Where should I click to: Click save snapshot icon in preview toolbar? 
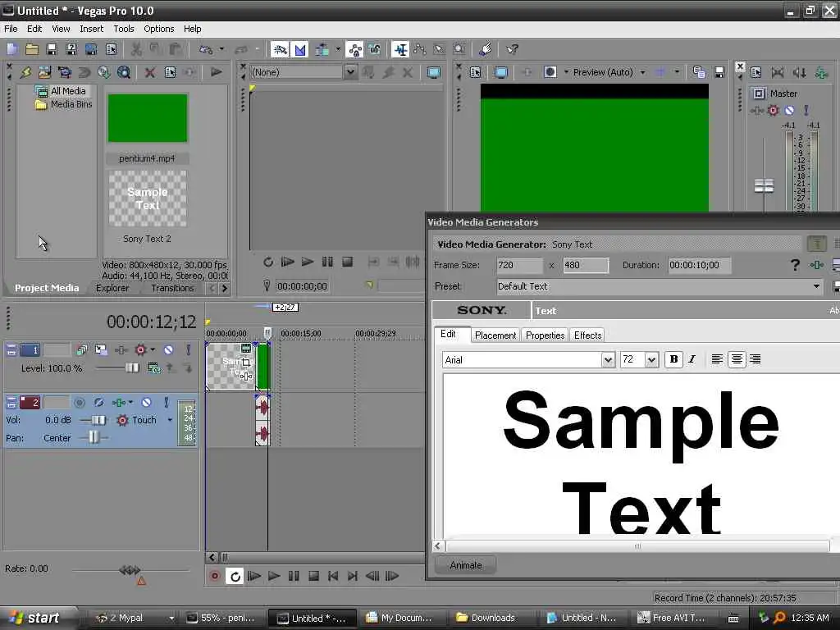(x=719, y=72)
